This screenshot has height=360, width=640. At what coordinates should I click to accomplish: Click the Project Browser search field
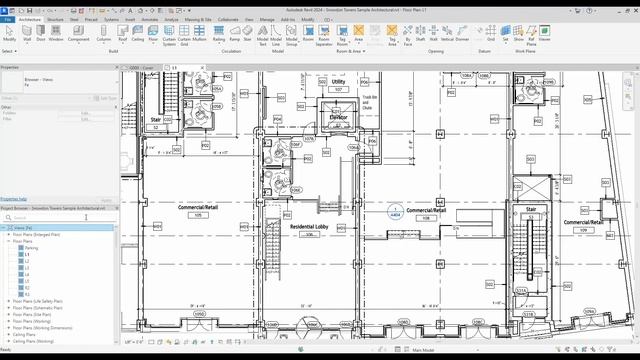[59, 218]
